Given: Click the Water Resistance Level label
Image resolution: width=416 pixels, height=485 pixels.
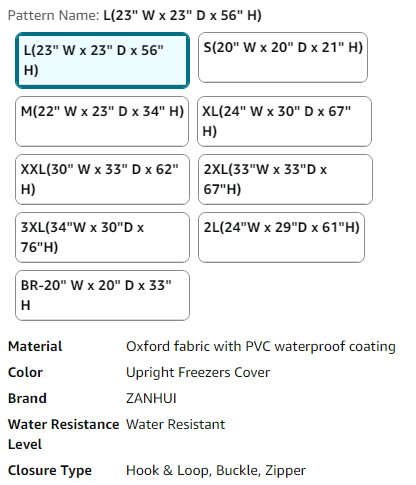Looking at the screenshot, I should tap(63, 434).
